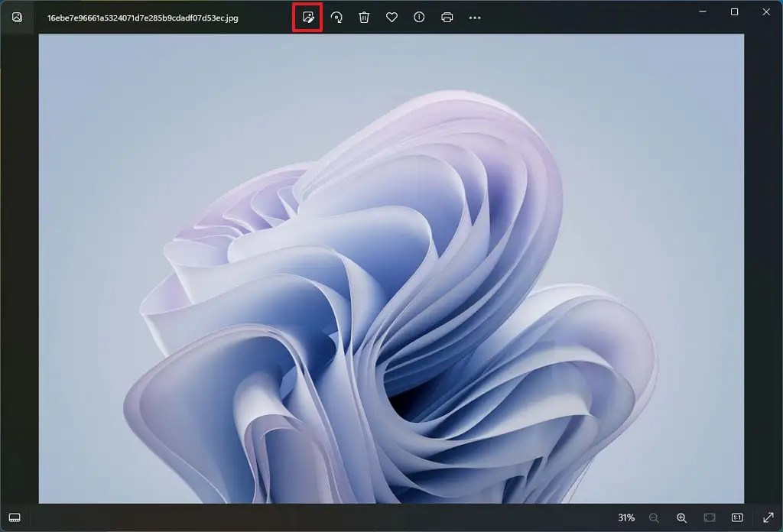The image size is (783, 532).
Task: Print the current image
Action: [x=446, y=17]
